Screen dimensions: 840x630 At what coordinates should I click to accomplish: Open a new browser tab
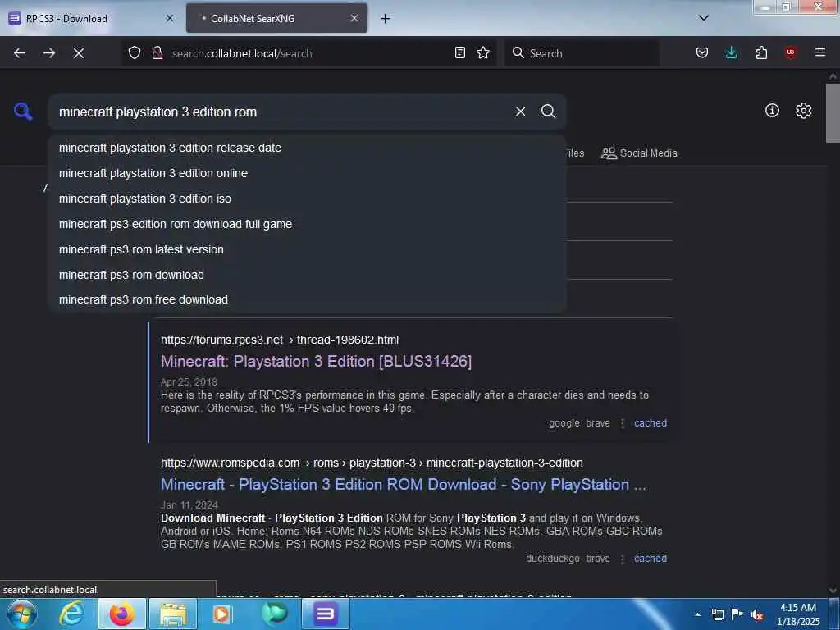pyautogui.click(x=386, y=19)
